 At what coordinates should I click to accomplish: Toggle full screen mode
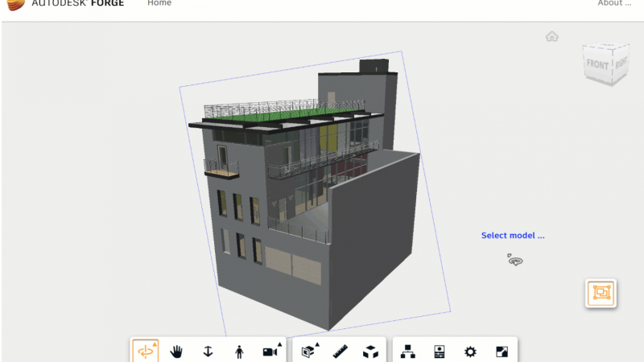(502, 352)
